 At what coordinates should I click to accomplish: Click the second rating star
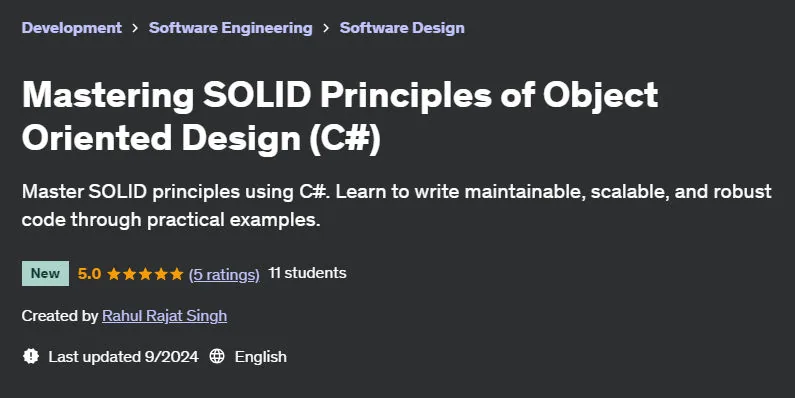pos(129,274)
